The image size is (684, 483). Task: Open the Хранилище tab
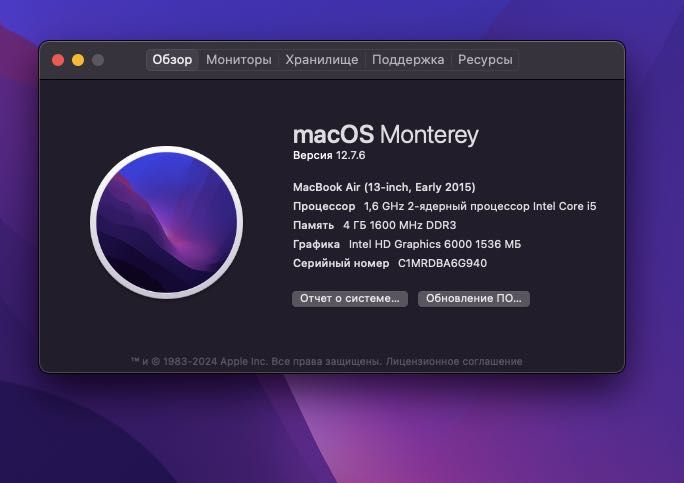pos(322,60)
